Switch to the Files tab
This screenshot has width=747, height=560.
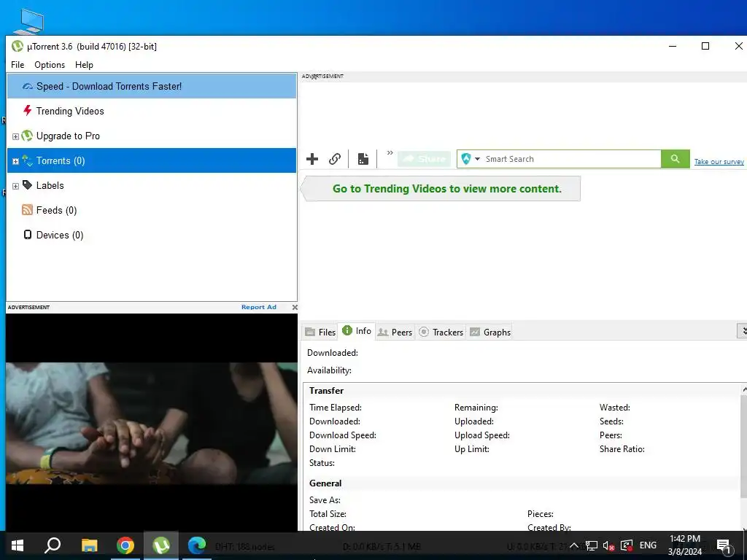(x=321, y=332)
